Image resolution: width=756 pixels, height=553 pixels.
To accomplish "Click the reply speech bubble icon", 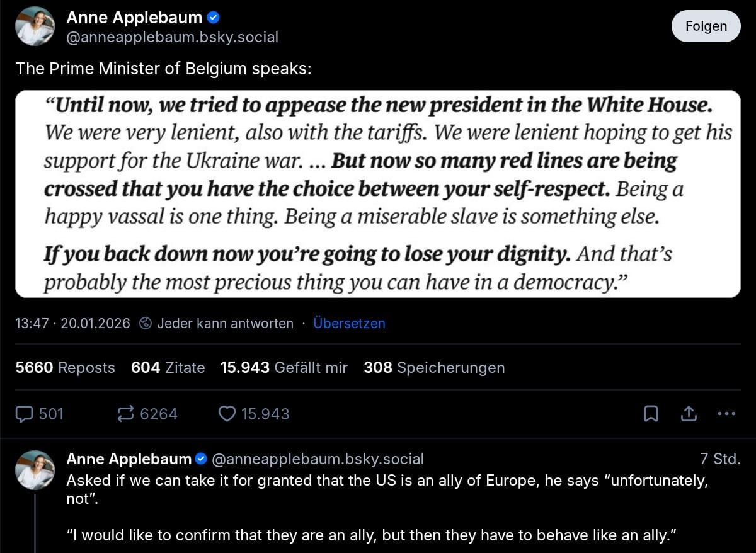I will [25, 414].
